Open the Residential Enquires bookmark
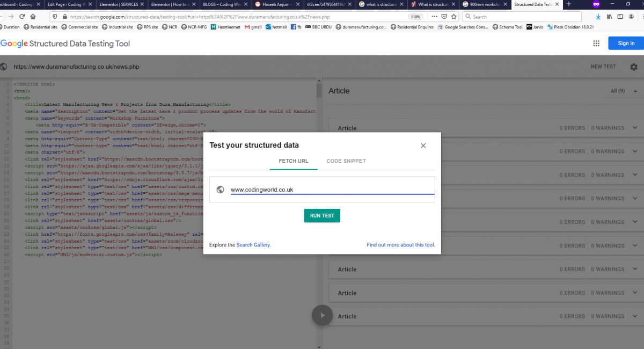This screenshot has height=349, width=644. [x=412, y=27]
